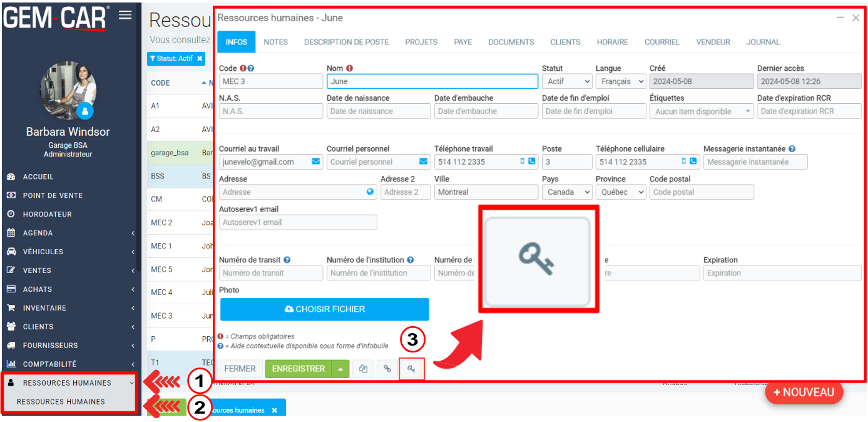Click the chain link icon button
The height and width of the screenshot is (422, 868).
coord(387,369)
